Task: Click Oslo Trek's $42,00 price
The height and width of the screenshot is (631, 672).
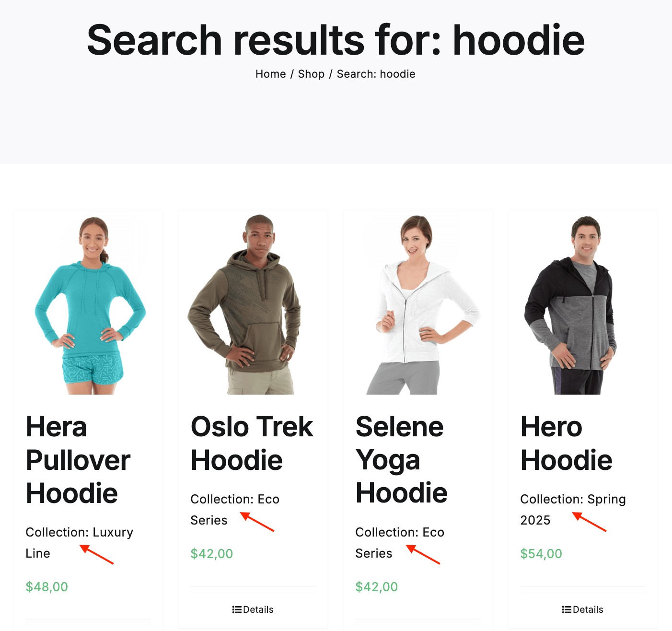Action: coord(211,554)
